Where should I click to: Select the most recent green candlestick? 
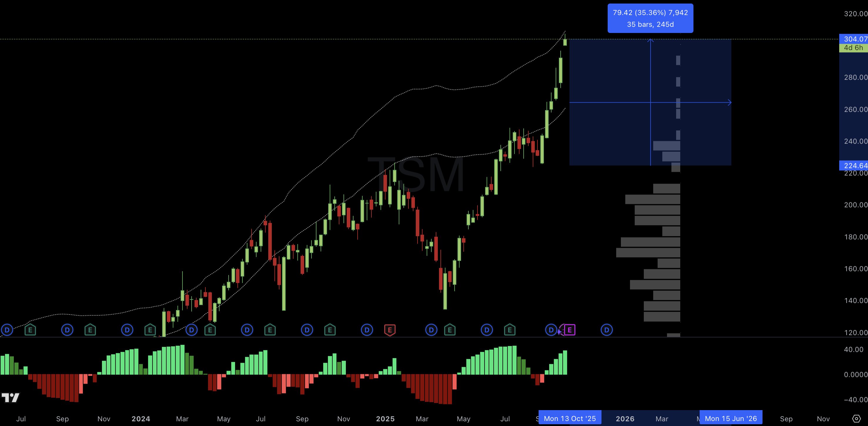coord(565,42)
